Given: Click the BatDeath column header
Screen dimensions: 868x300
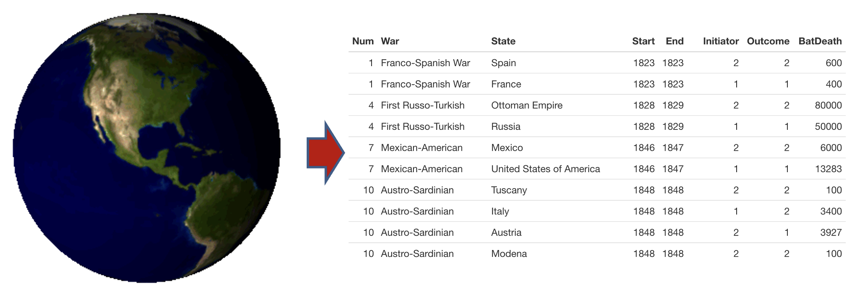Looking at the screenshot, I should 820,41.
